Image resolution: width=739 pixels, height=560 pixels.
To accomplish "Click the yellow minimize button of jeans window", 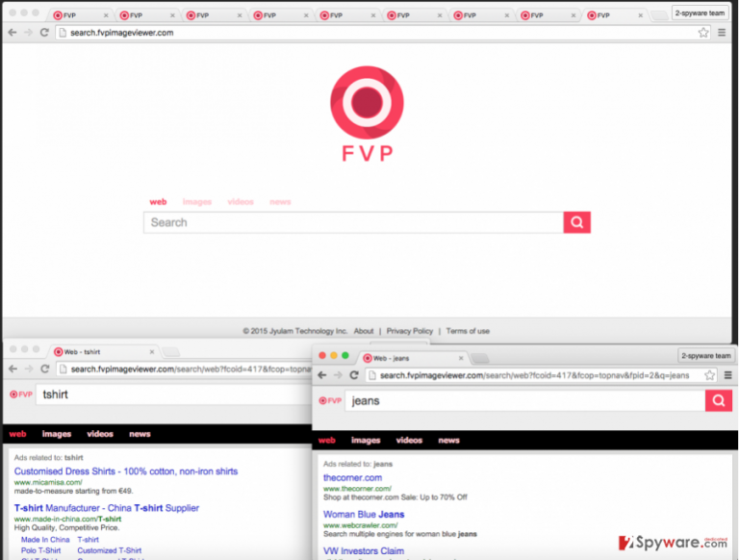I will tap(334, 355).
